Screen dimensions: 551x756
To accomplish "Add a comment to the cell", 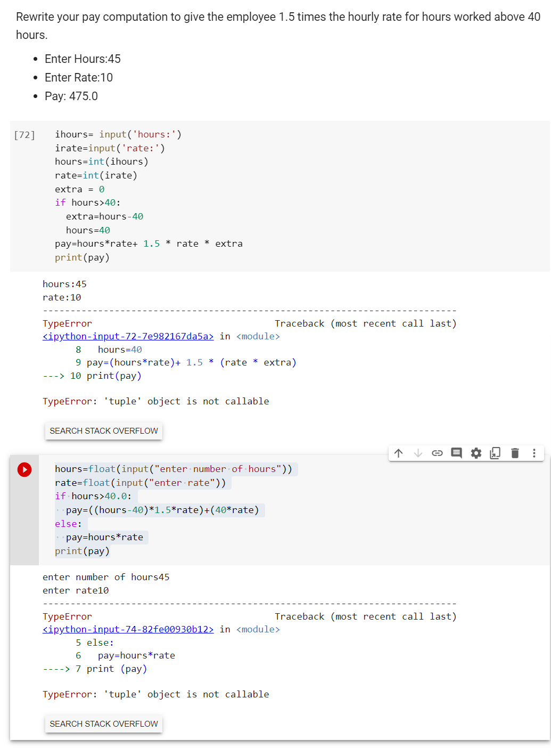I will (x=456, y=453).
